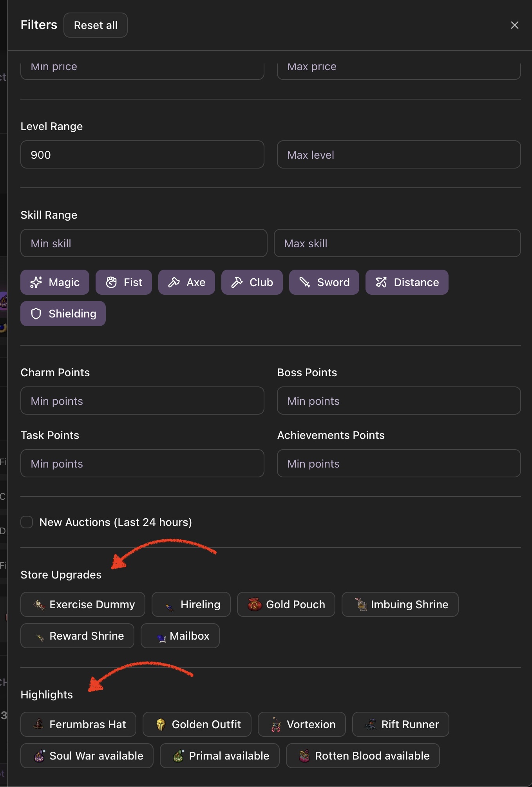Click the Axe skill icon

(x=174, y=282)
